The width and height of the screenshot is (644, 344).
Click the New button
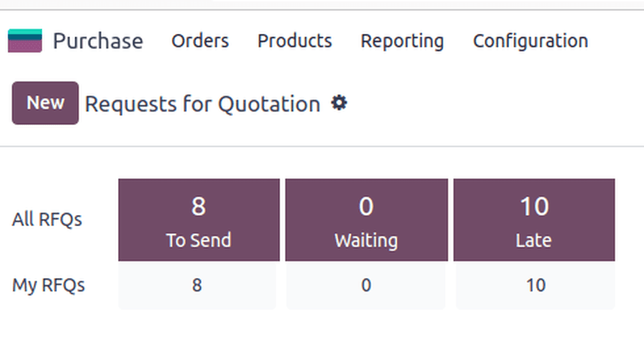(46, 103)
